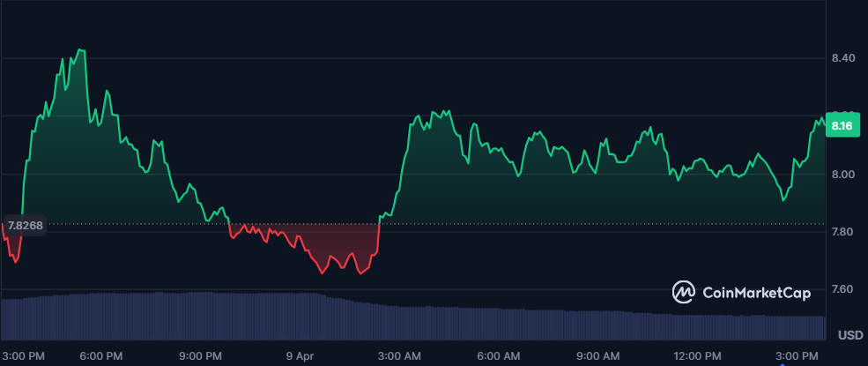Click the 9:00 PM time axis label
The image size is (868, 366).
[200, 355]
